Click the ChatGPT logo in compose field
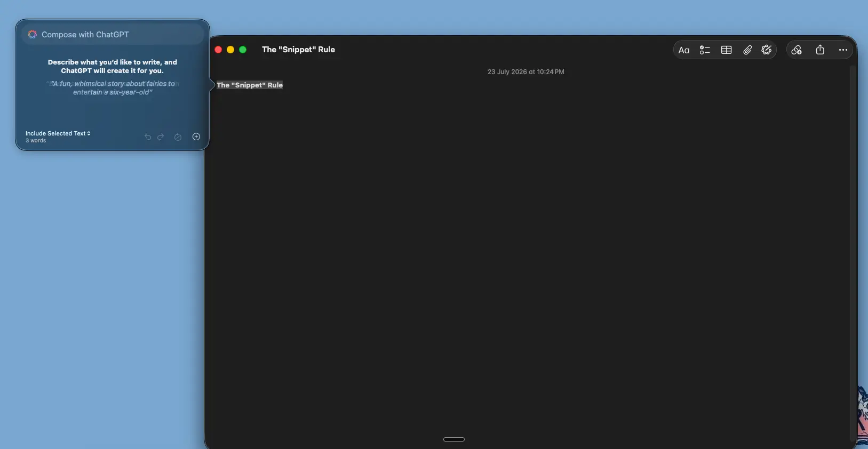The image size is (868, 449). click(33, 34)
